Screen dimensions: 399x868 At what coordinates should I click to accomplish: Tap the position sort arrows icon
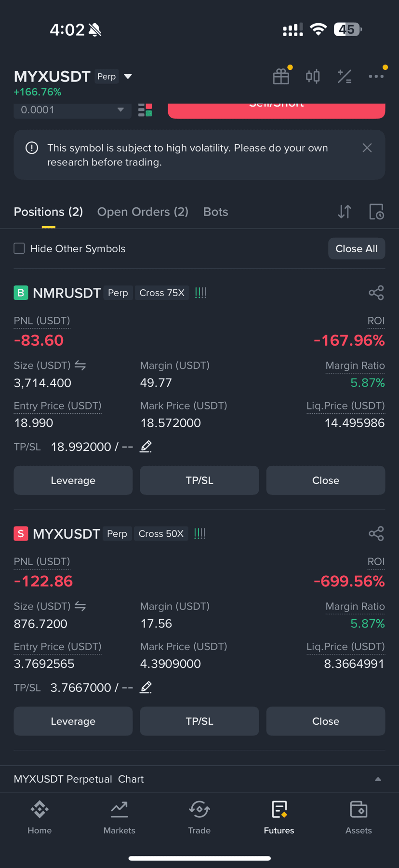click(x=345, y=212)
